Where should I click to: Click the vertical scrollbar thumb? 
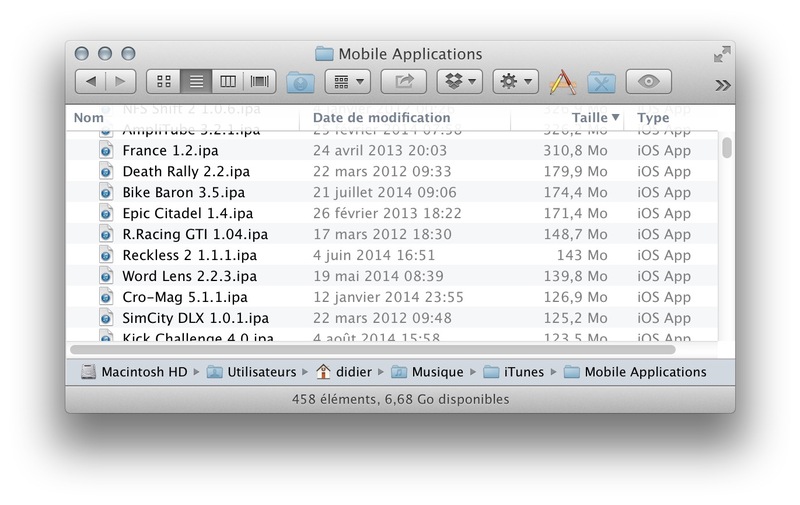point(727,147)
